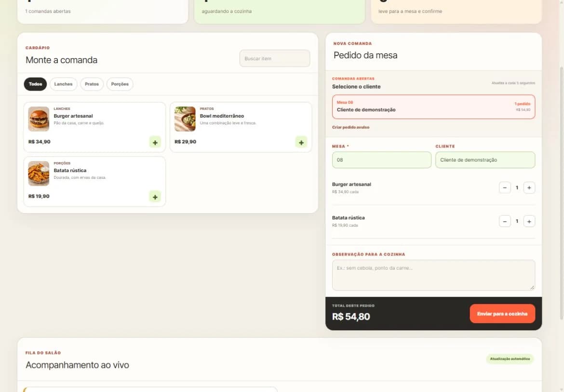
Task: Open the Burger artesanal photo
Action: (39, 119)
